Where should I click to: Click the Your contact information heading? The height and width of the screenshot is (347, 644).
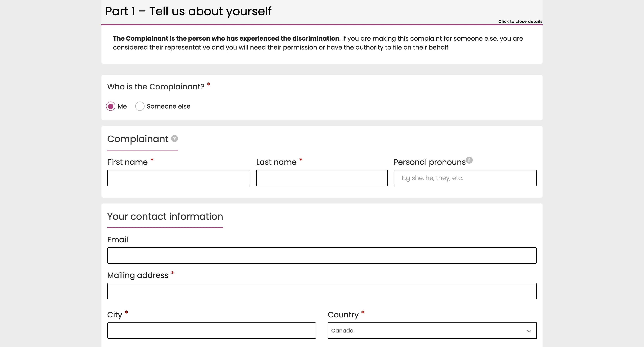[x=165, y=216]
